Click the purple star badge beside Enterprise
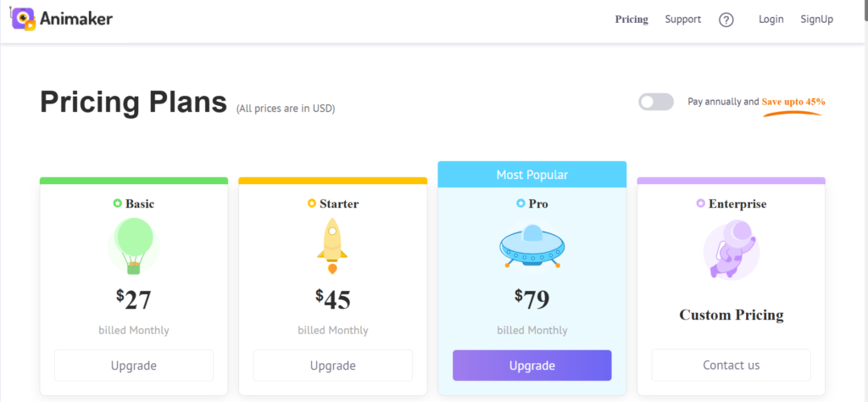 [x=701, y=204]
